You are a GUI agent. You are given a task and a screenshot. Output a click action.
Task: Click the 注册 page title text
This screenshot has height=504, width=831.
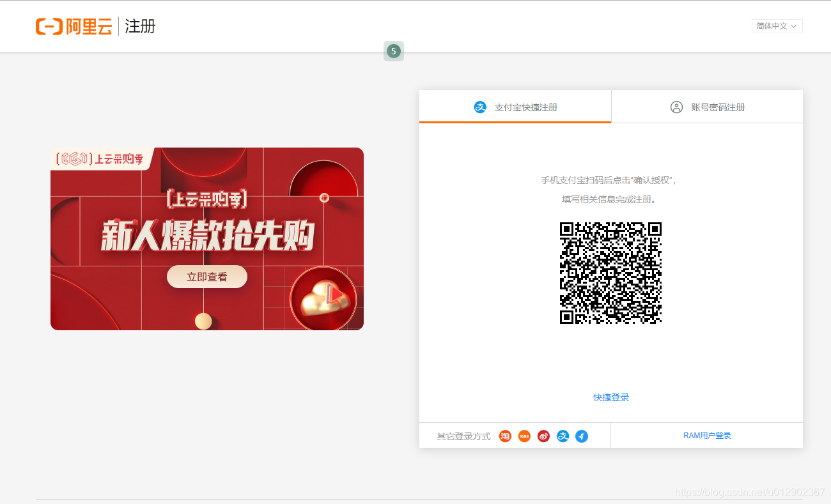(x=140, y=26)
